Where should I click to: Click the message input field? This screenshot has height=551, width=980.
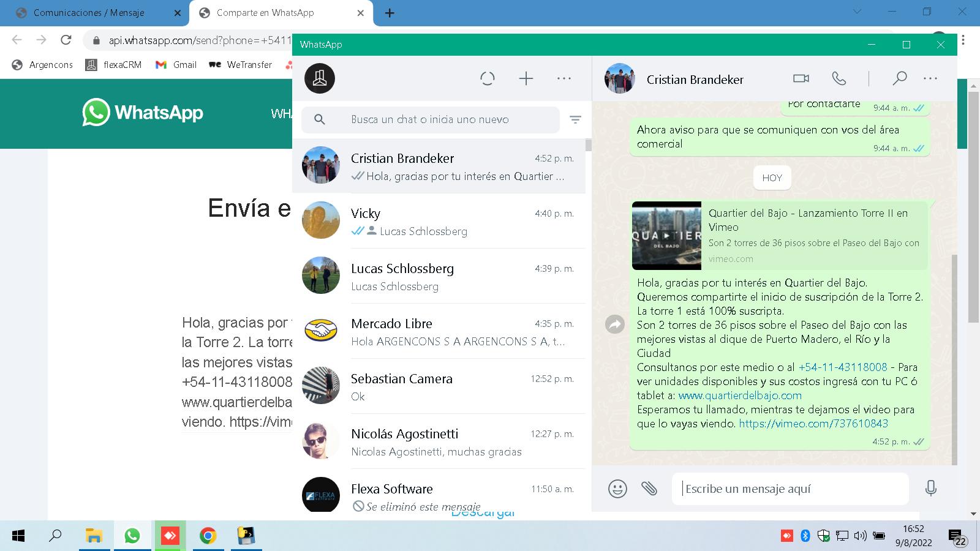pyautogui.click(x=790, y=489)
